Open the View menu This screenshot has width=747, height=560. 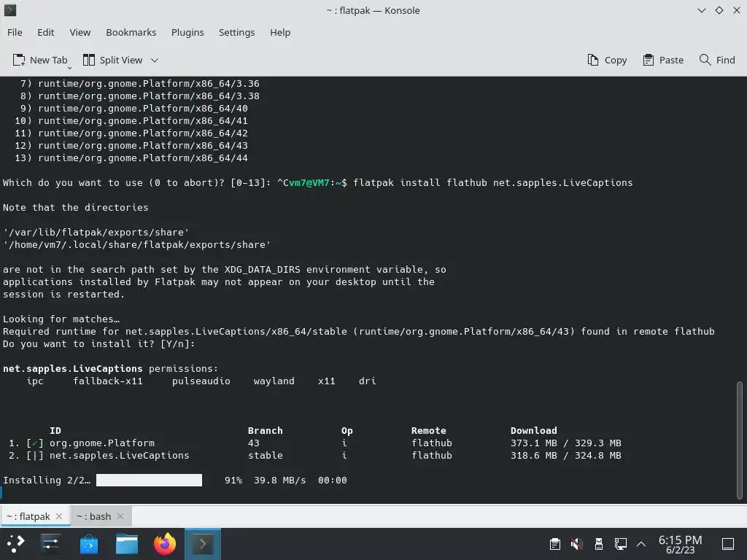point(80,32)
